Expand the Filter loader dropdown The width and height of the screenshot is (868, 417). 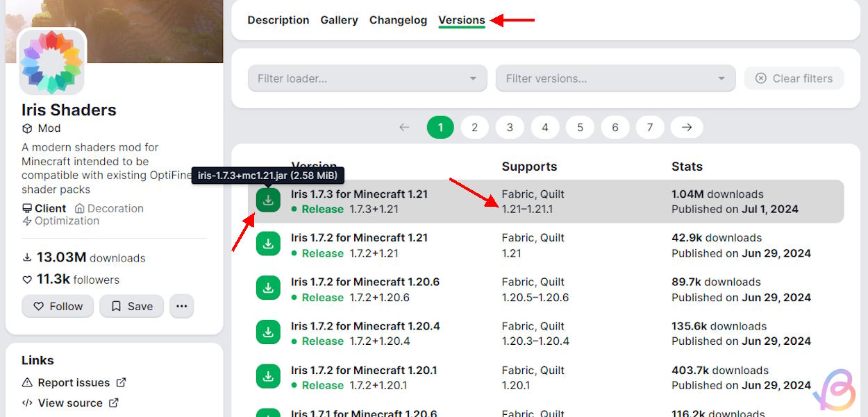click(x=367, y=78)
